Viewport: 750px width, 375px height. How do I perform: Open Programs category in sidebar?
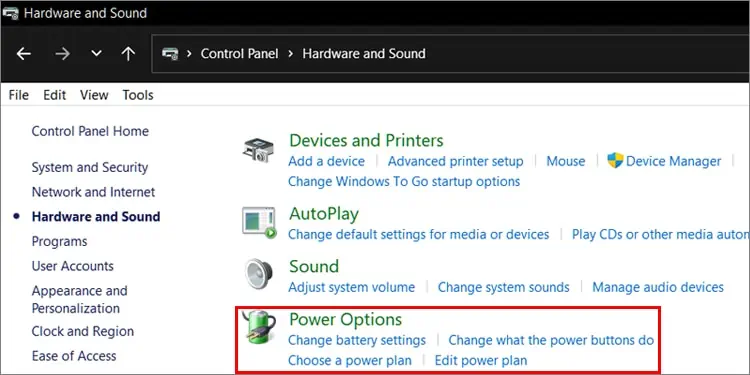click(59, 242)
